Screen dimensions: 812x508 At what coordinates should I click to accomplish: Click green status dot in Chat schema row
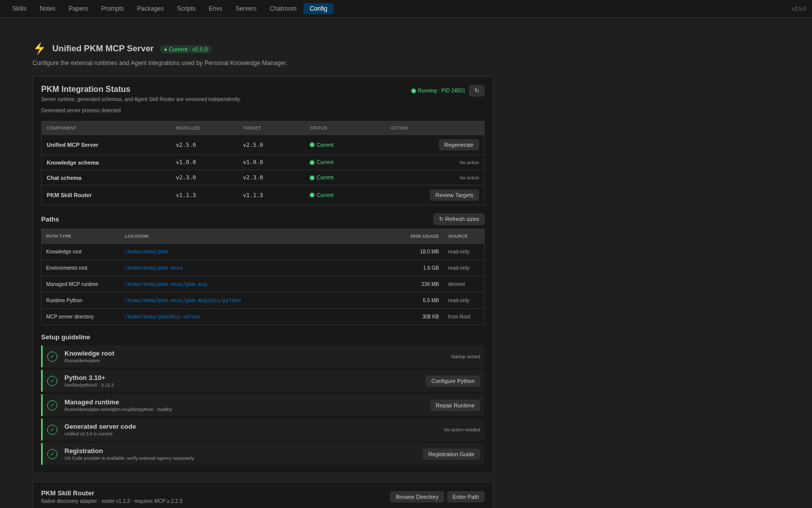click(312, 178)
